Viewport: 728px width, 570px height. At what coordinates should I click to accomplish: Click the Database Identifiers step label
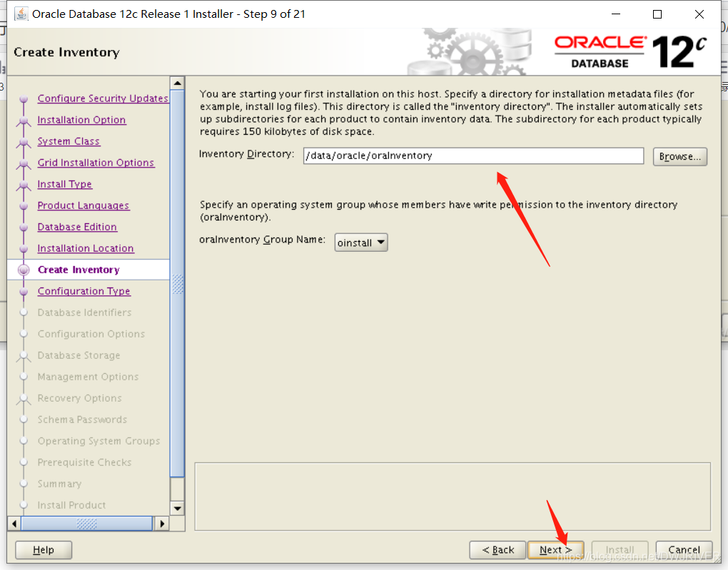pyautogui.click(x=84, y=312)
